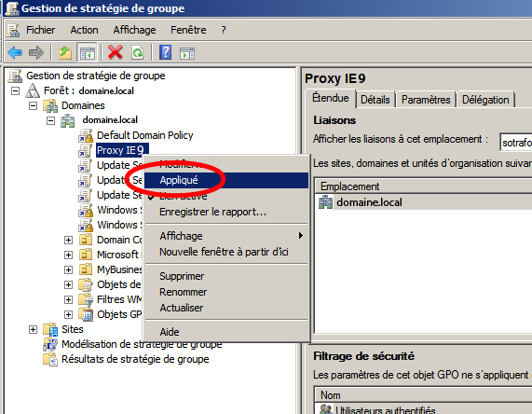Open the Affichage submenu in context menu

coord(226,236)
